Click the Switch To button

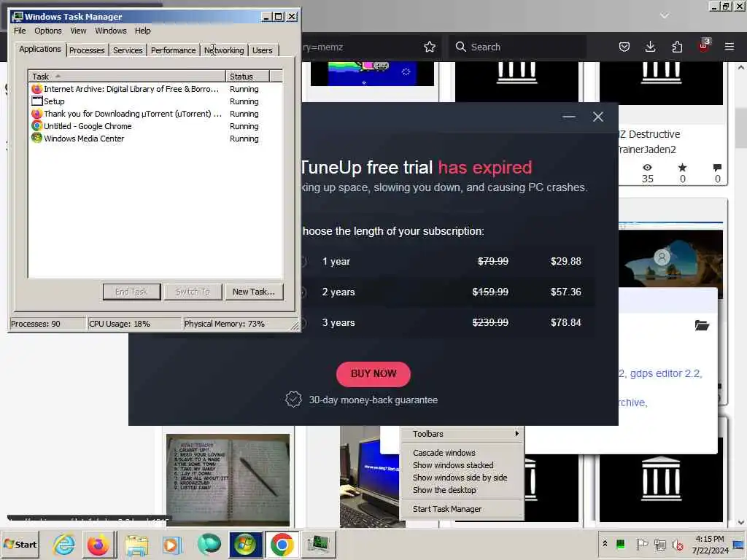193,292
